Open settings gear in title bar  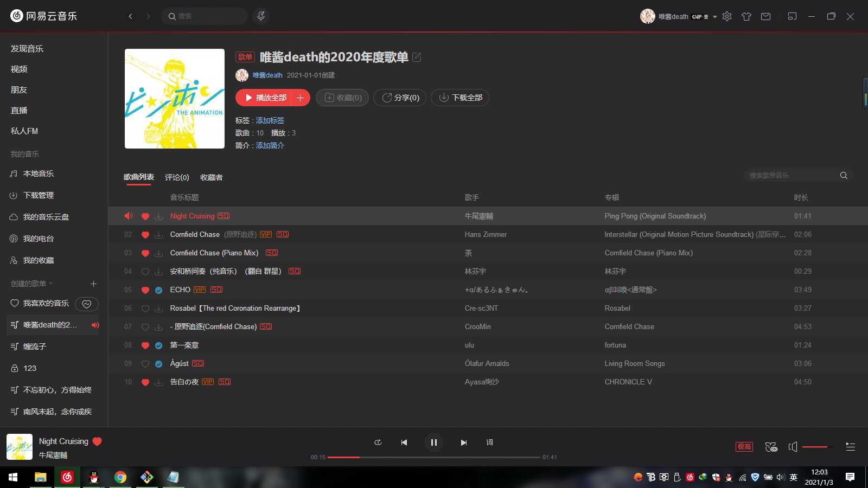pyautogui.click(x=727, y=16)
